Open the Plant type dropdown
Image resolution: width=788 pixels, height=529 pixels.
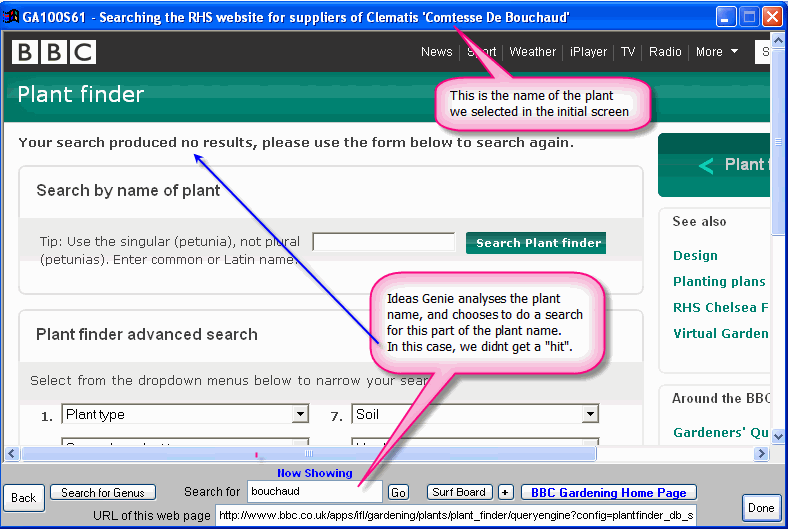point(185,414)
